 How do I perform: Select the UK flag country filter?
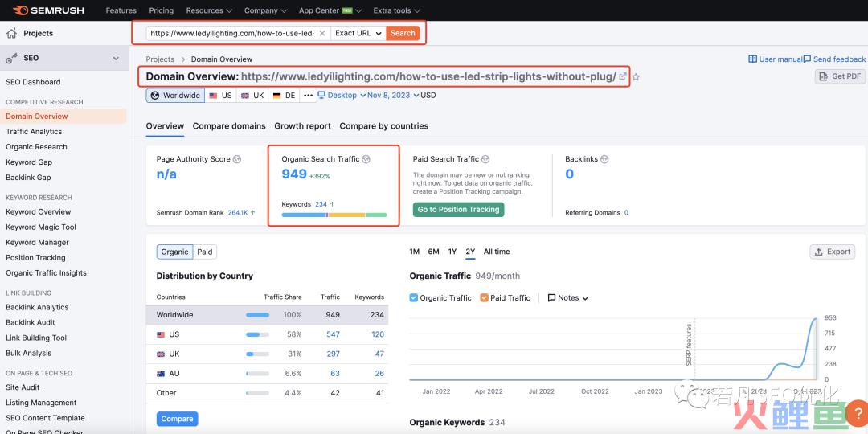coord(252,95)
